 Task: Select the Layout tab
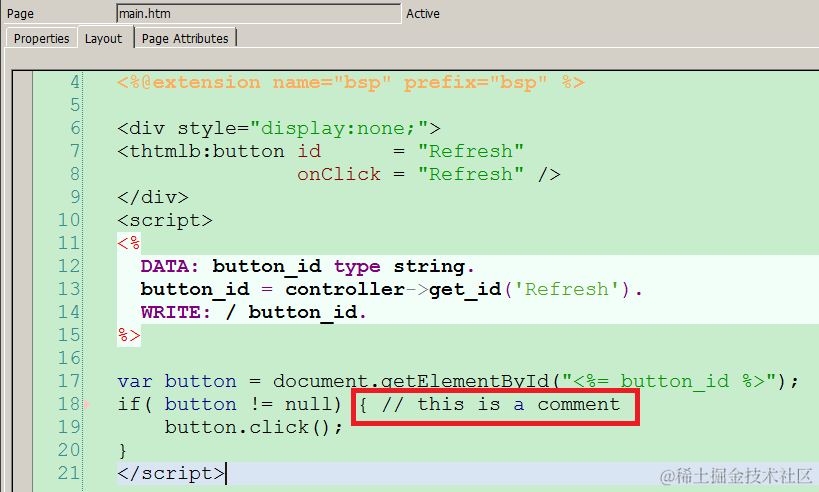(x=103, y=39)
